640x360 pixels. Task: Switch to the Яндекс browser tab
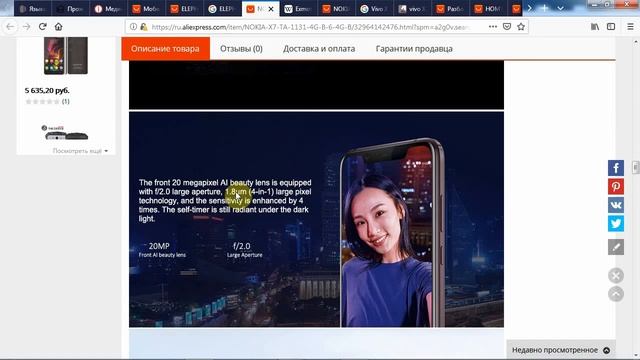click(x=33, y=9)
